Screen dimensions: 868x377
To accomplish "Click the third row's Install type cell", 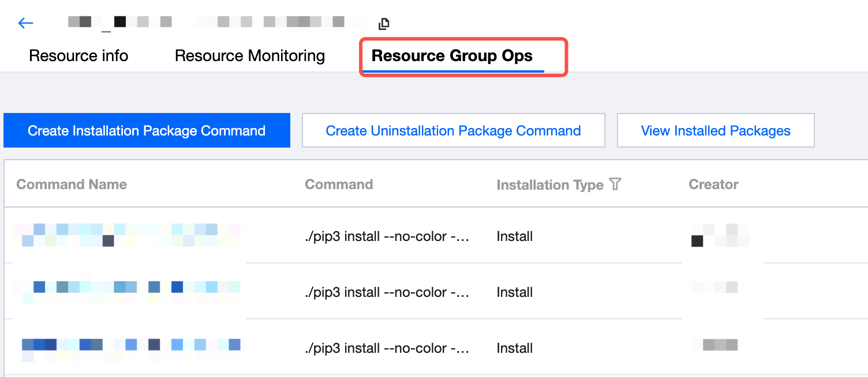I will click(x=514, y=348).
